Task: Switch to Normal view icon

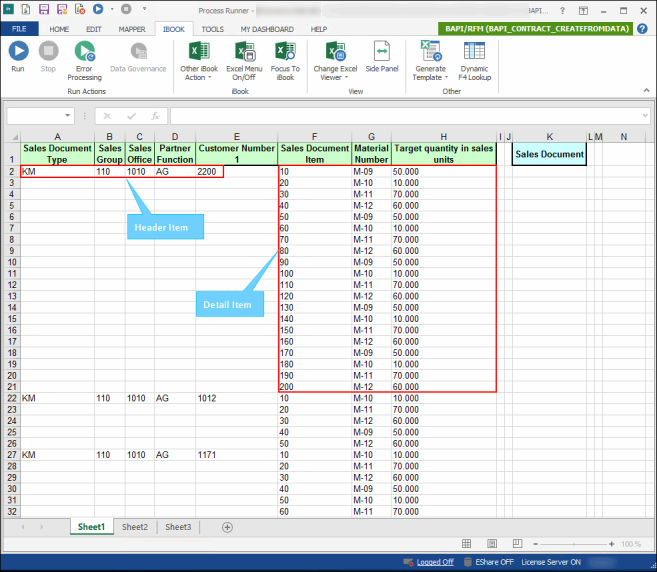Action: tap(466, 544)
